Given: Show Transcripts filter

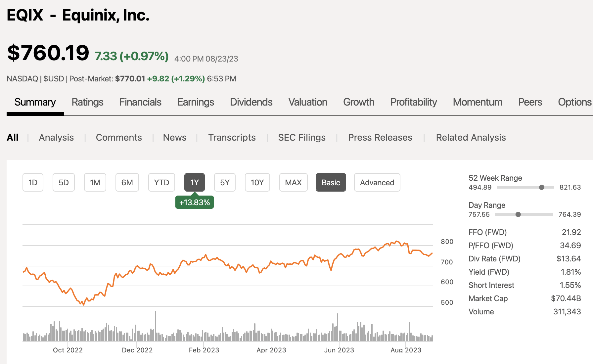Looking at the screenshot, I should click(x=232, y=137).
